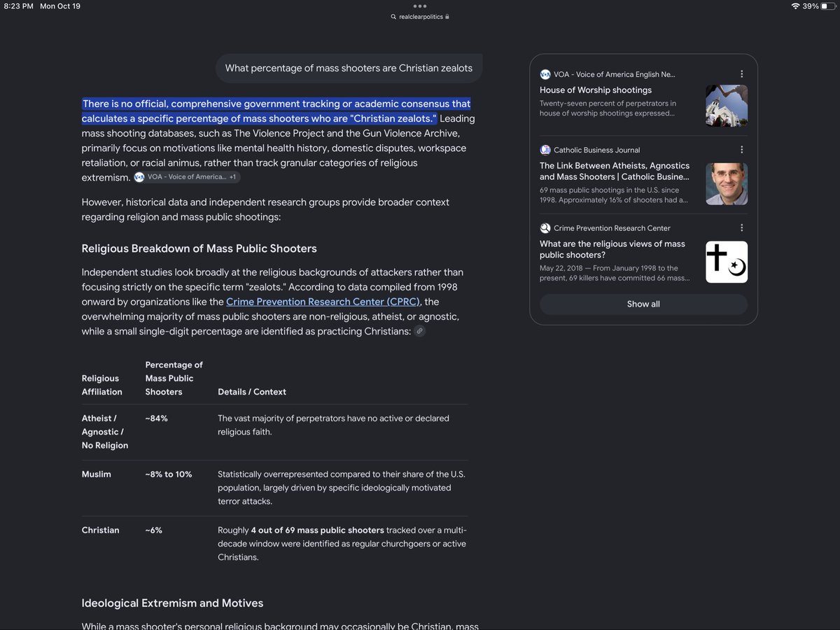840x630 pixels.
Task: Tap the 'Religious Breakdown of Mass Public Shooters' heading
Action: click(199, 248)
